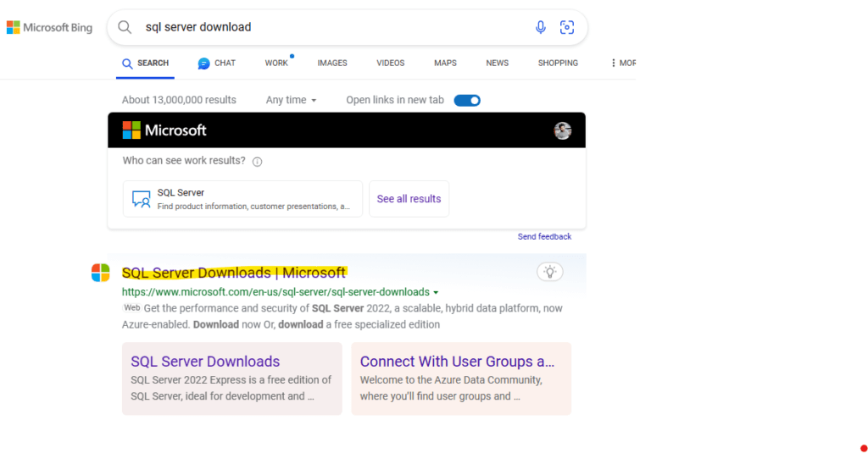Screen dimensions: 868x453
Task: Click the microphone voice search icon
Action: 540,27
